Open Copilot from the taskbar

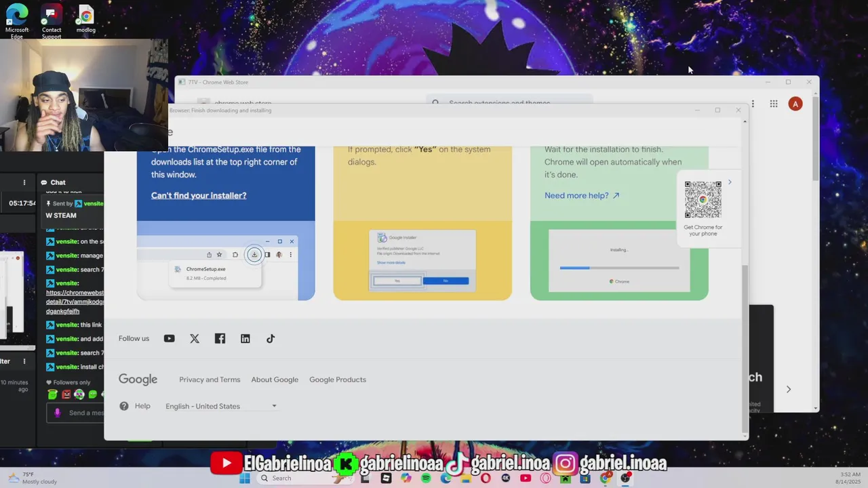406,479
